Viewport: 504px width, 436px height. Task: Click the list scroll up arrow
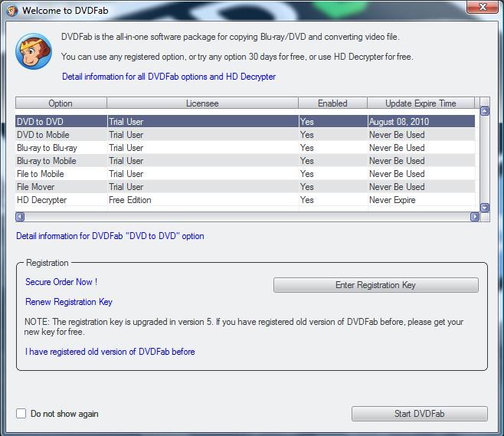[x=485, y=111]
